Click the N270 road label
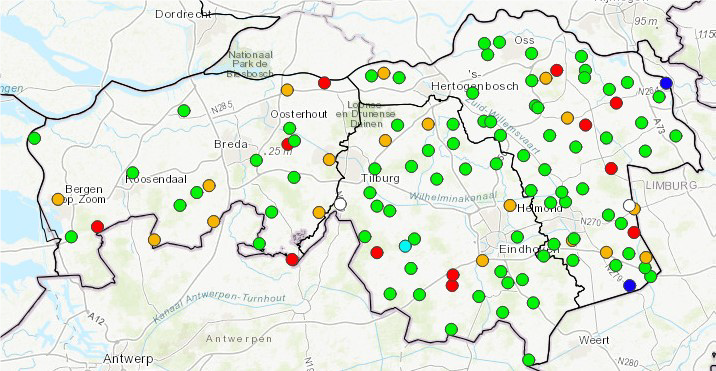 (591, 221)
